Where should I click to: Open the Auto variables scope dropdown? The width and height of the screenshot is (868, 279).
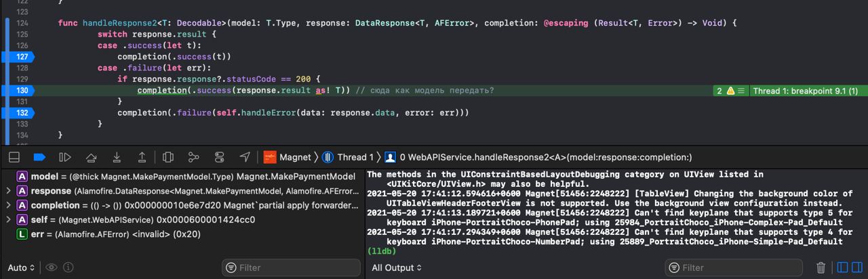pos(21,267)
